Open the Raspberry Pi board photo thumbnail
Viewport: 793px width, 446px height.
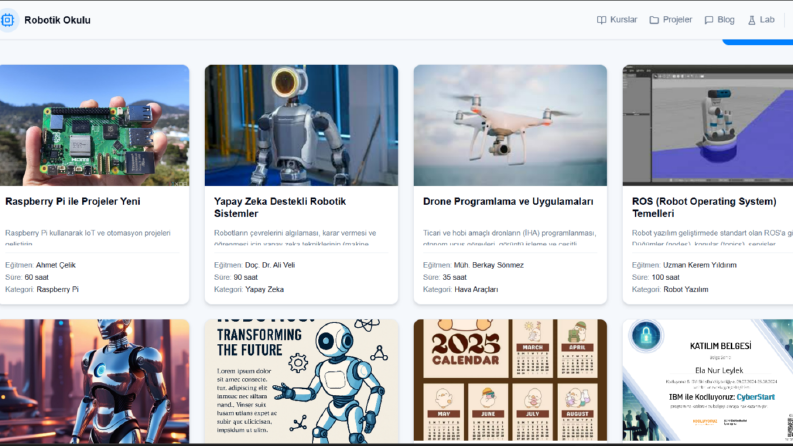94,125
